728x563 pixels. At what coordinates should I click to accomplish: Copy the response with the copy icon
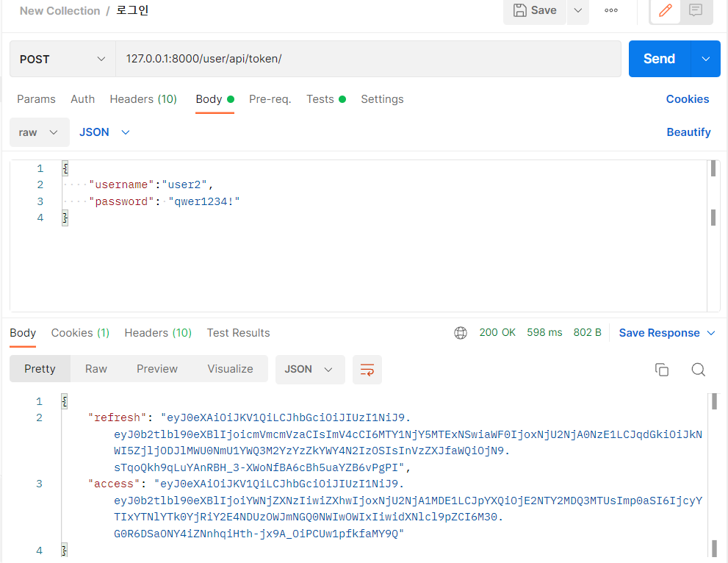(662, 370)
